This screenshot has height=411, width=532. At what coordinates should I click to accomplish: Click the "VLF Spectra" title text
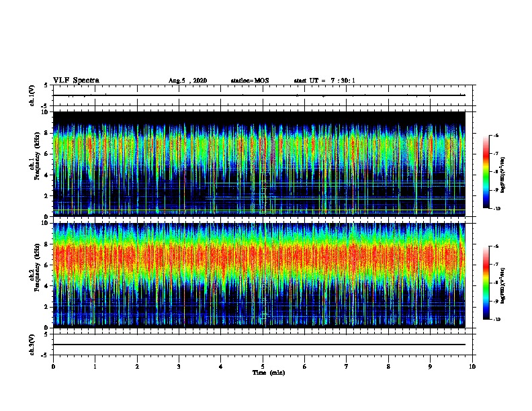(x=76, y=81)
